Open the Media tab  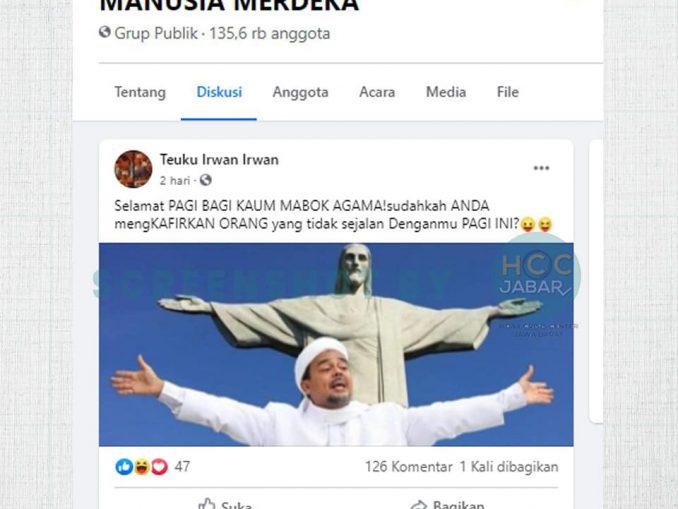pos(446,92)
